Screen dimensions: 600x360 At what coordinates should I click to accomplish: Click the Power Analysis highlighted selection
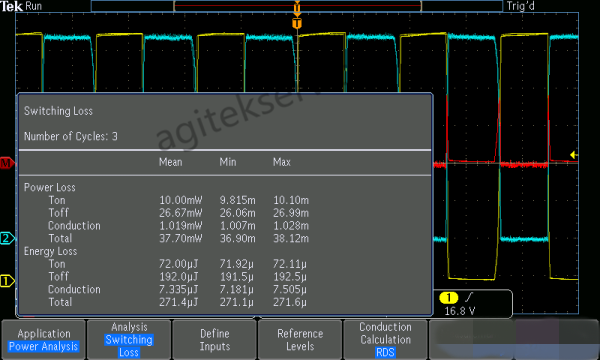click(44, 347)
